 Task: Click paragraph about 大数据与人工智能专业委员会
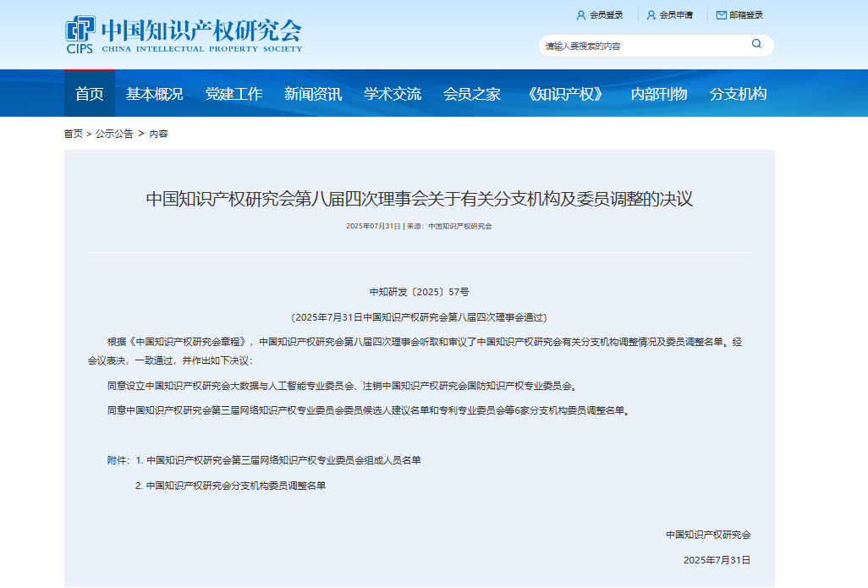[x=343, y=386]
